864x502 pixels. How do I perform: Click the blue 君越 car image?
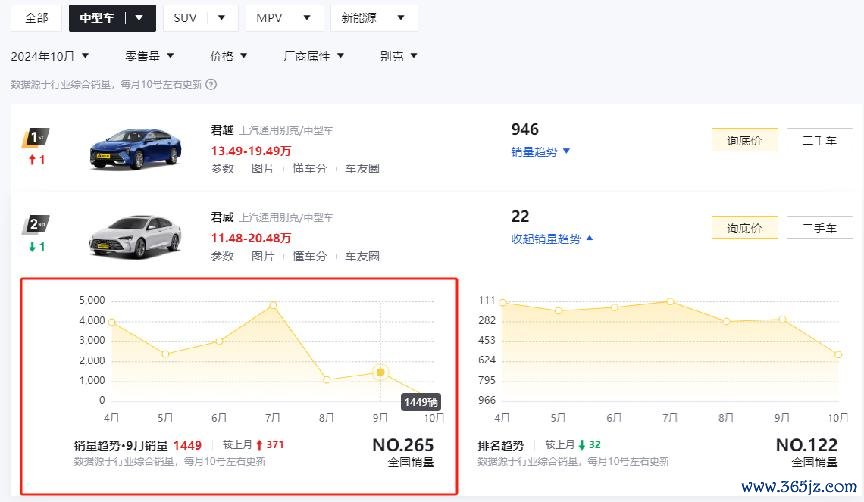[129, 148]
